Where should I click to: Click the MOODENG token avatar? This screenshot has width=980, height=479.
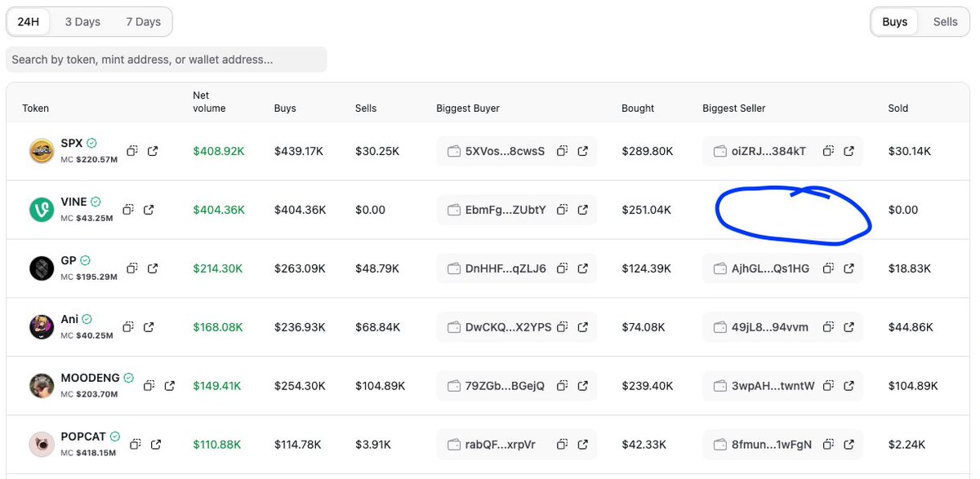point(42,385)
